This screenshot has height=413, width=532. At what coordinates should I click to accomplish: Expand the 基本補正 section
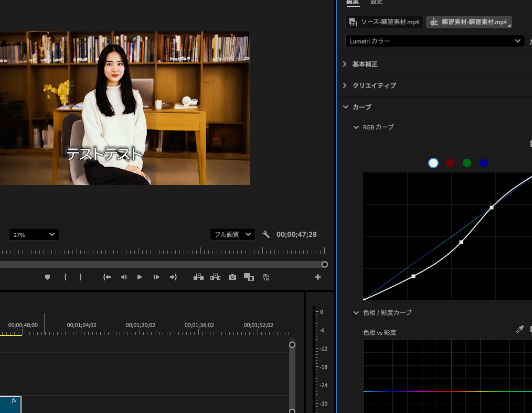(365, 64)
